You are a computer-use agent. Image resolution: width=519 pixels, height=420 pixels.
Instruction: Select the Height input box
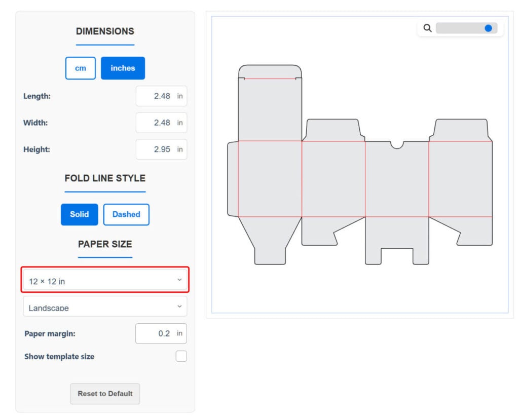[161, 150]
